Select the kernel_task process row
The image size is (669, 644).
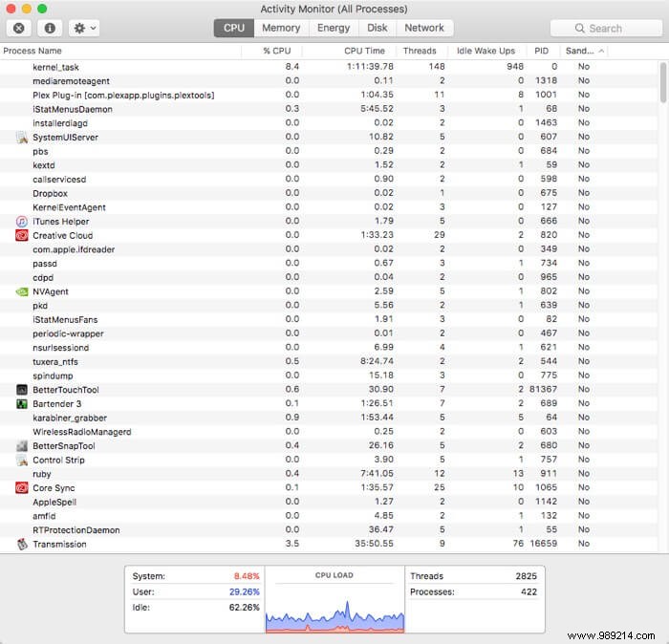click(x=329, y=67)
